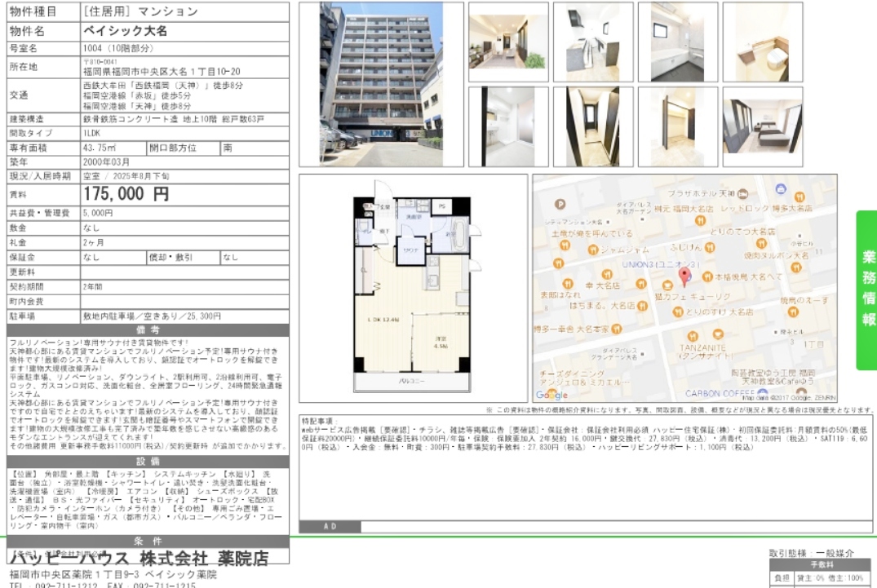877x588 pixels.
Task: Click the Plaza Hotel Tenjin bed icon
Action: coord(742,194)
